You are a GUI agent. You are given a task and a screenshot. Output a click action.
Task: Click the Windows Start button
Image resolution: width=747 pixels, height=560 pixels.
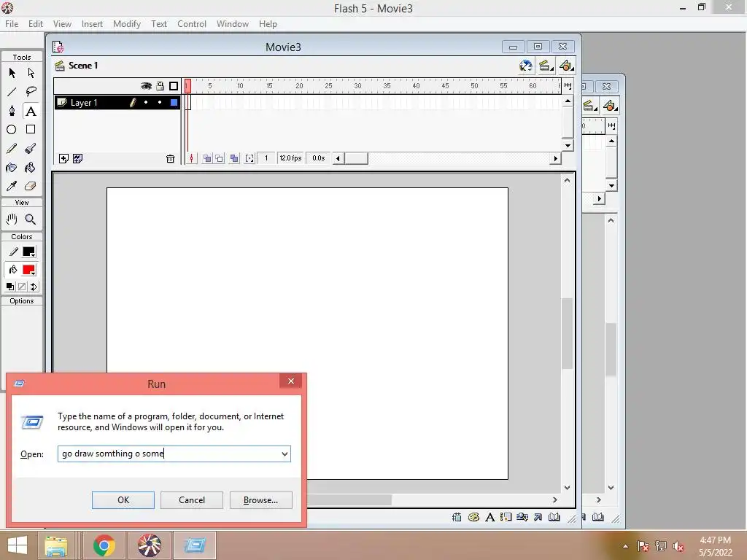click(x=18, y=545)
